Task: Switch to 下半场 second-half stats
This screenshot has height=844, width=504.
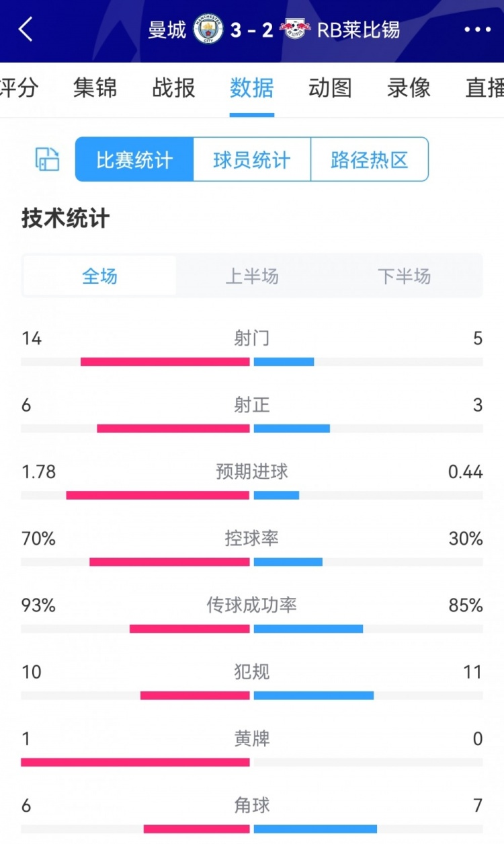Action: click(x=404, y=276)
